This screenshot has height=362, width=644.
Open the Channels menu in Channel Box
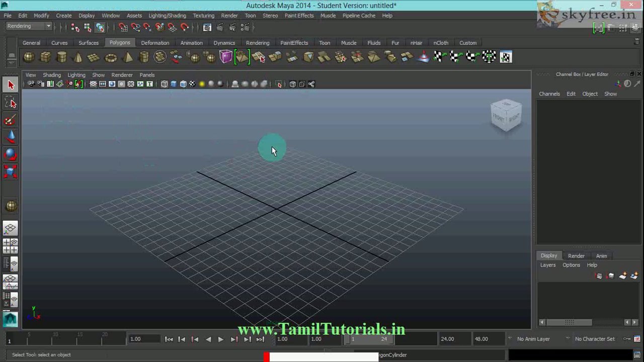coord(549,94)
